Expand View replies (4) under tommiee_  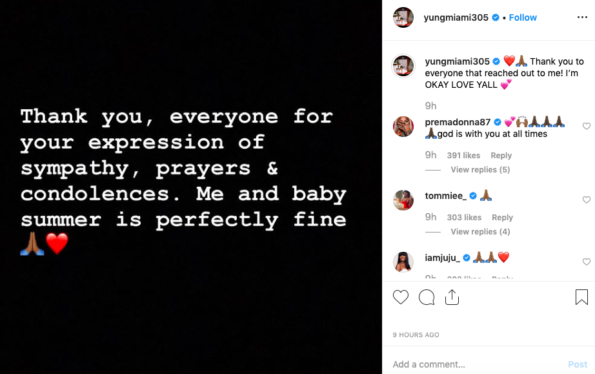(x=480, y=231)
